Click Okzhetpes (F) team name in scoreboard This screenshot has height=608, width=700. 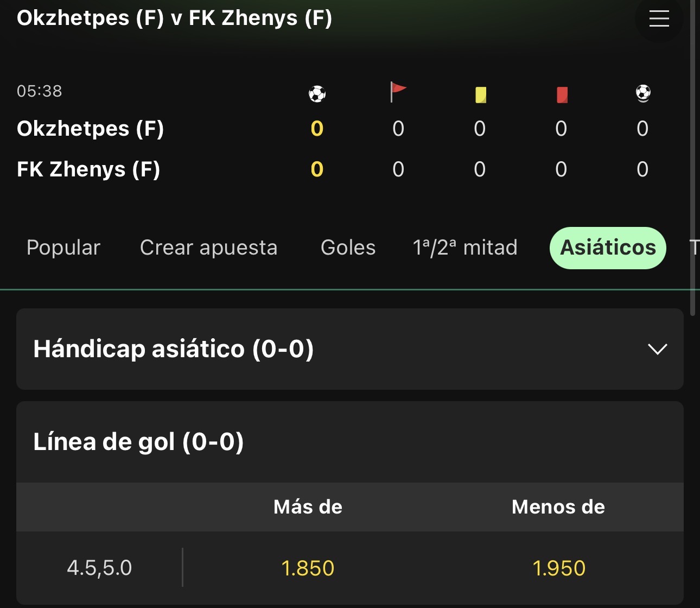[x=90, y=129]
